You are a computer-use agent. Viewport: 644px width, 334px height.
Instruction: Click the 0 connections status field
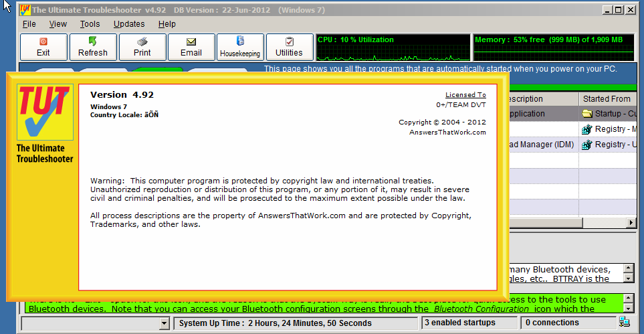point(568,323)
